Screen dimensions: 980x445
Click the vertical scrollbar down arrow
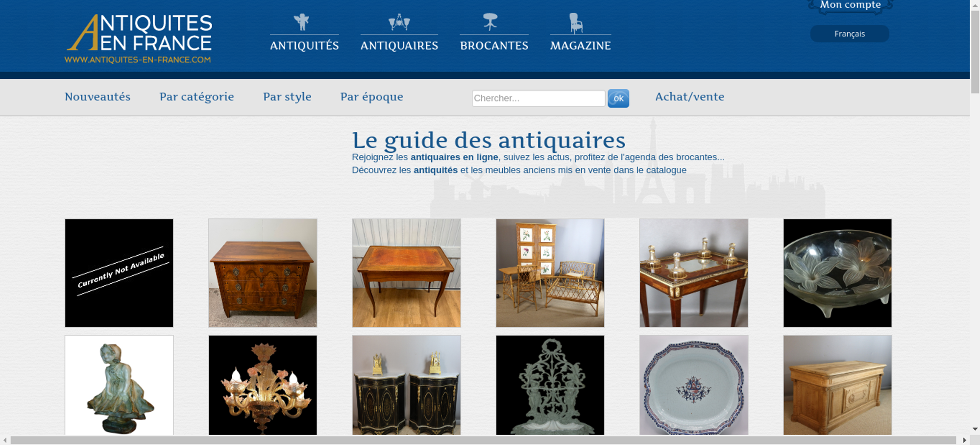pyautogui.click(x=975, y=429)
